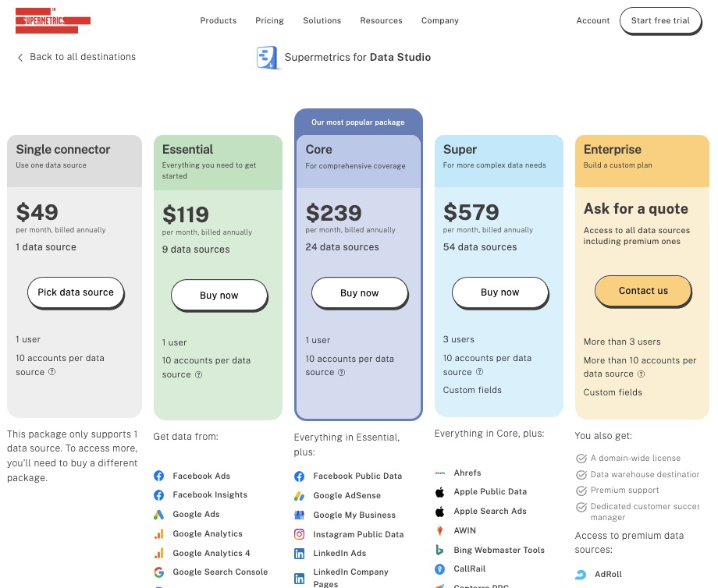
Task: Click info icon in Enterprise accounts line
Action: 641,374
